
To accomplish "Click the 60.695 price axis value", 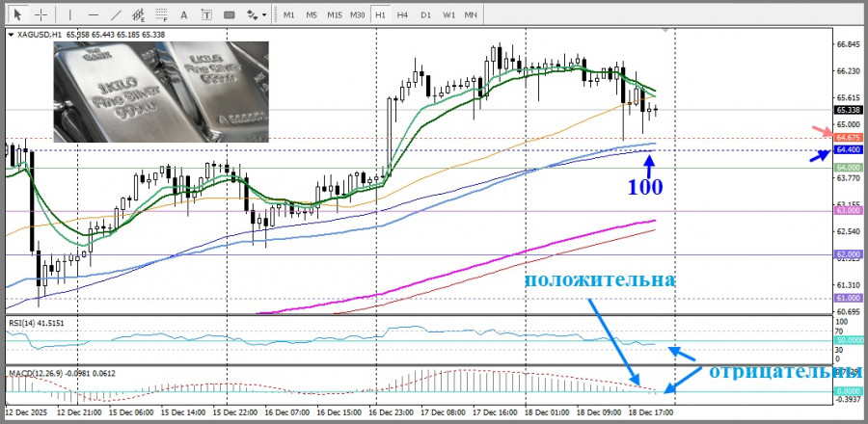I will 847,312.
